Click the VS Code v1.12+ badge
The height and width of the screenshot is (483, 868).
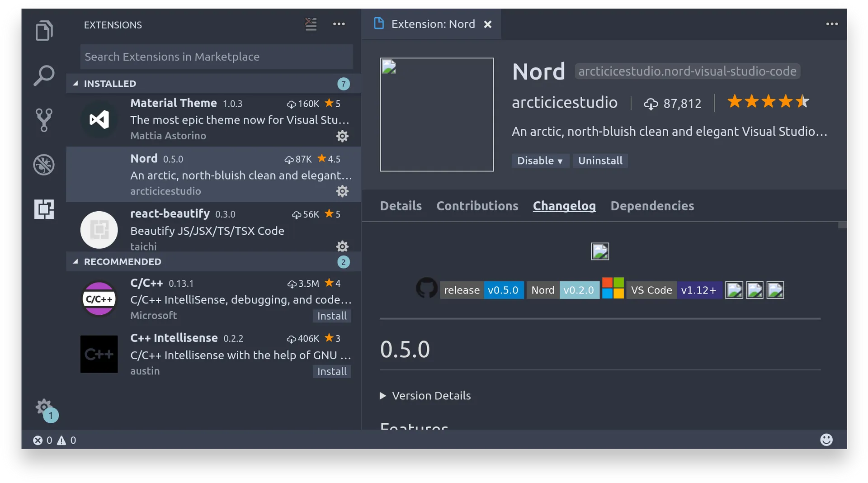click(674, 290)
